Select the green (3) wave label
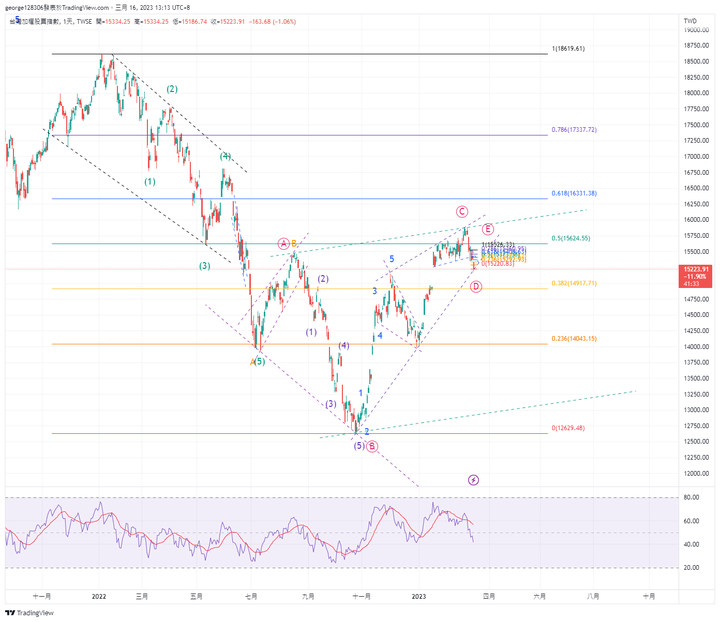The height and width of the screenshot is (622, 720). (x=204, y=266)
